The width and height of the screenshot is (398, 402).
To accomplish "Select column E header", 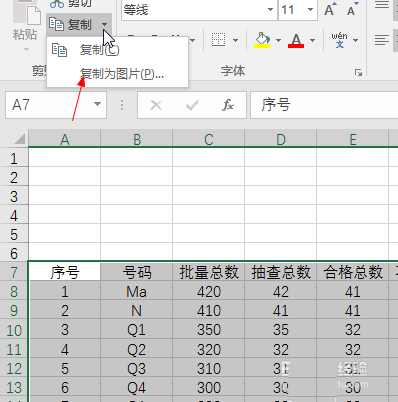I will 353,139.
